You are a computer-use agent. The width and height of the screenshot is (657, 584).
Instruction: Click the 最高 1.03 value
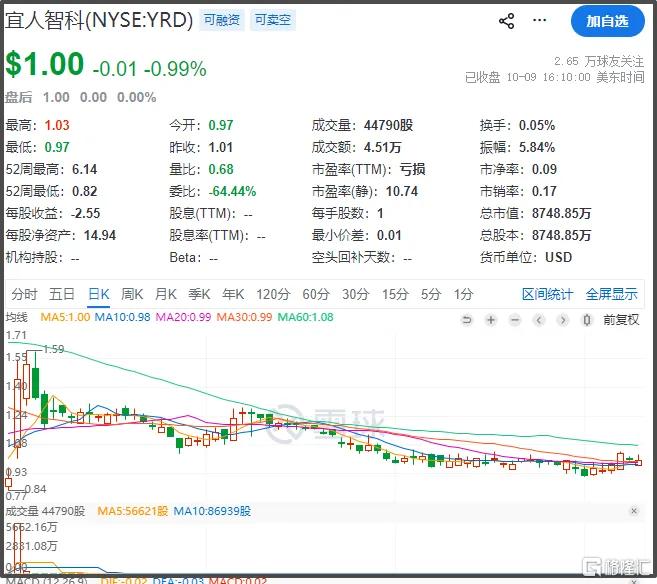tap(57, 125)
